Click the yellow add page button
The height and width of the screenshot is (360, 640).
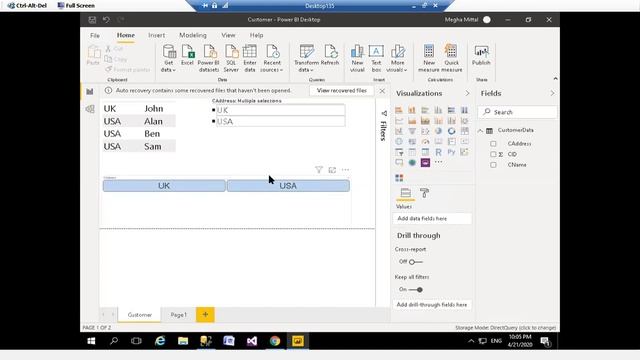205,315
